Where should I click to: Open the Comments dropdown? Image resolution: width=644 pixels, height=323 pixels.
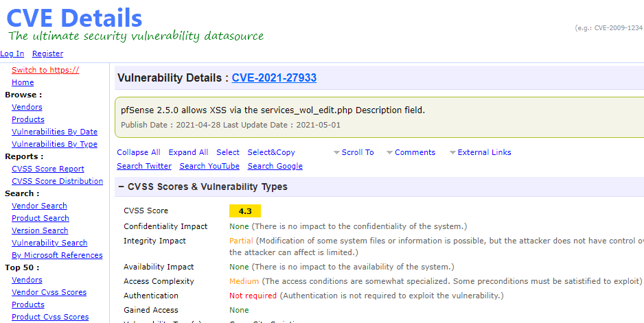tap(414, 152)
